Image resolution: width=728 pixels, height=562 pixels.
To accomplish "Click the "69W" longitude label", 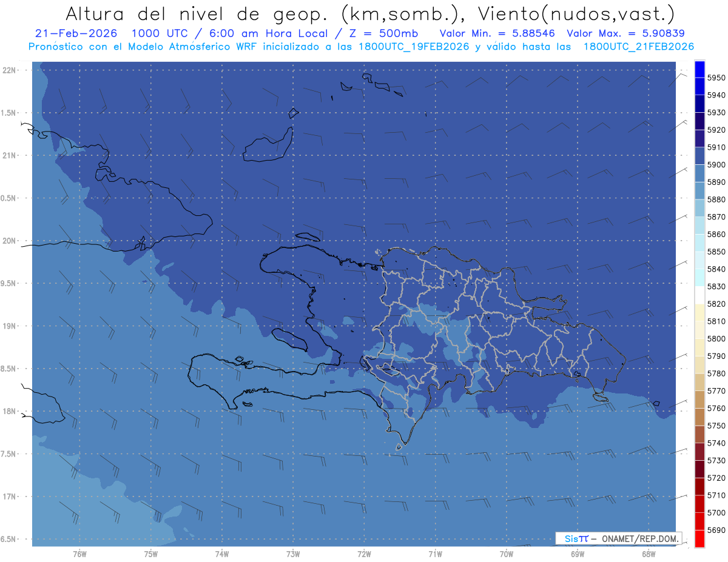I will (x=578, y=554).
